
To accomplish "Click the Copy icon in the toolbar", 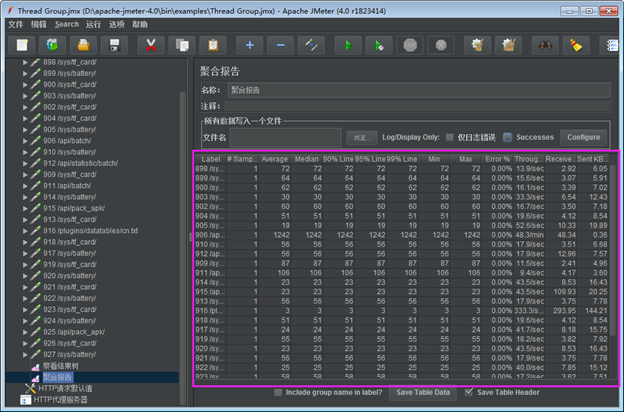I will [182, 45].
